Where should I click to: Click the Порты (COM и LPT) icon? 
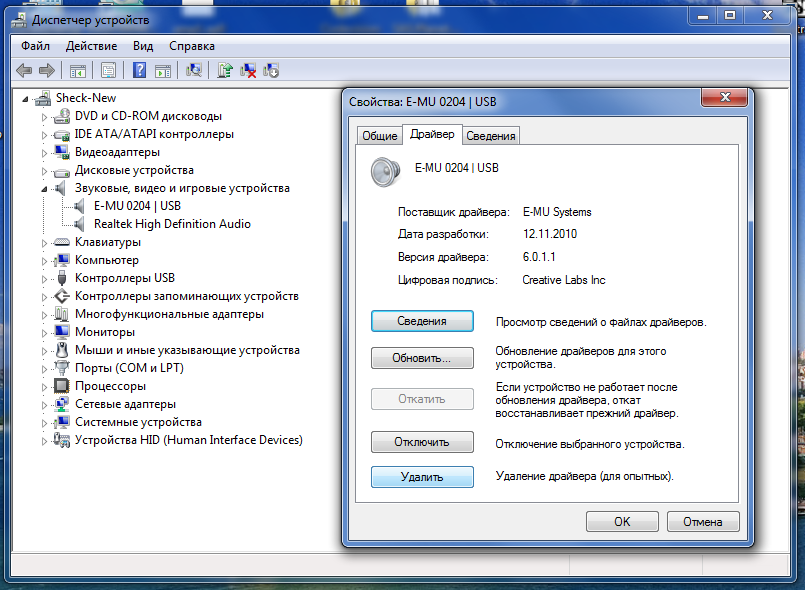tap(62, 368)
